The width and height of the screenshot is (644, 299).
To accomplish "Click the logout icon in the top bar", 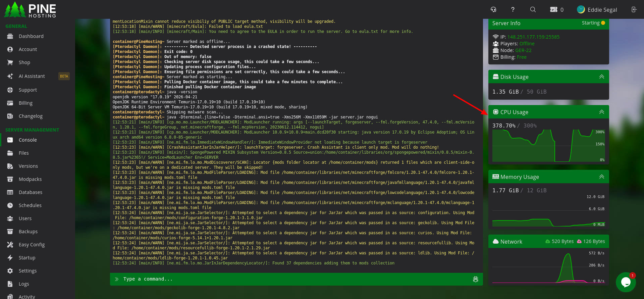I will [x=634, y=9].
